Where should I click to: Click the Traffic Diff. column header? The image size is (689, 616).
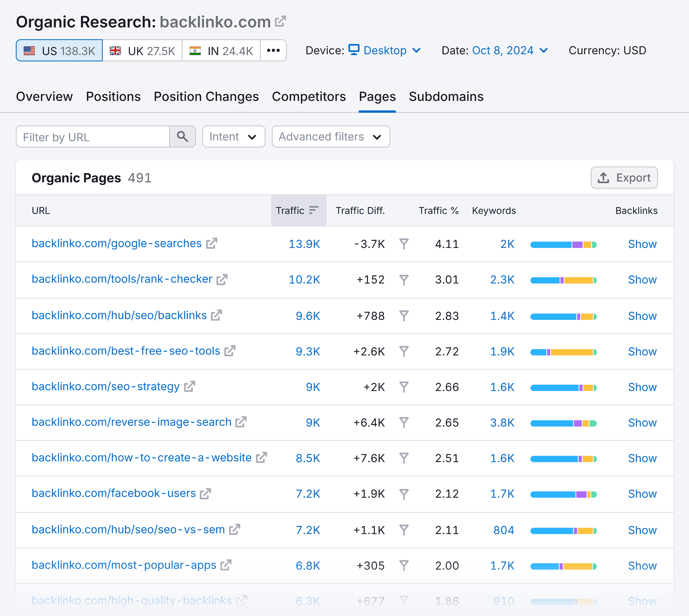click(360, 210)
